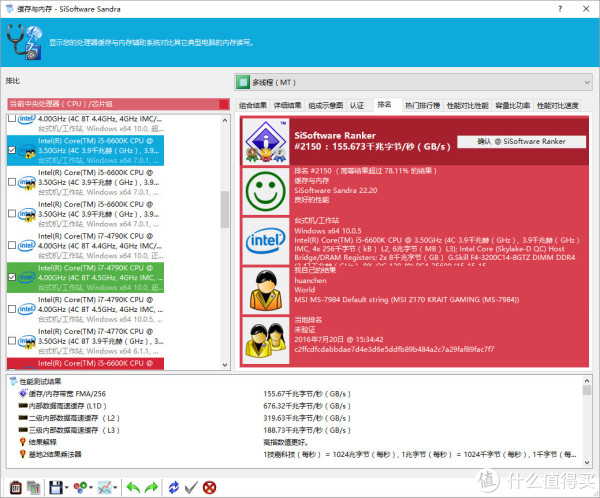
Task: Click the ? help button in title bar
Action: pyautogui.click(x=560, y=8)
